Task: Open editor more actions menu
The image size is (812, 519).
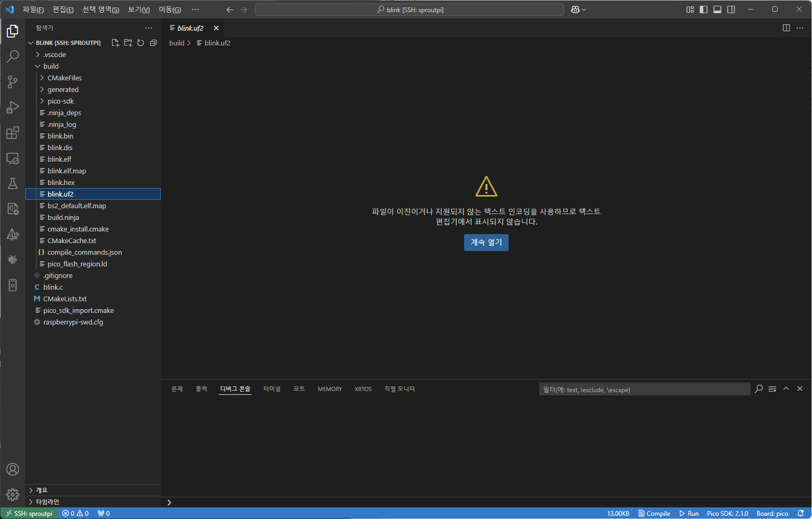Action: click(x=800, y=28)
